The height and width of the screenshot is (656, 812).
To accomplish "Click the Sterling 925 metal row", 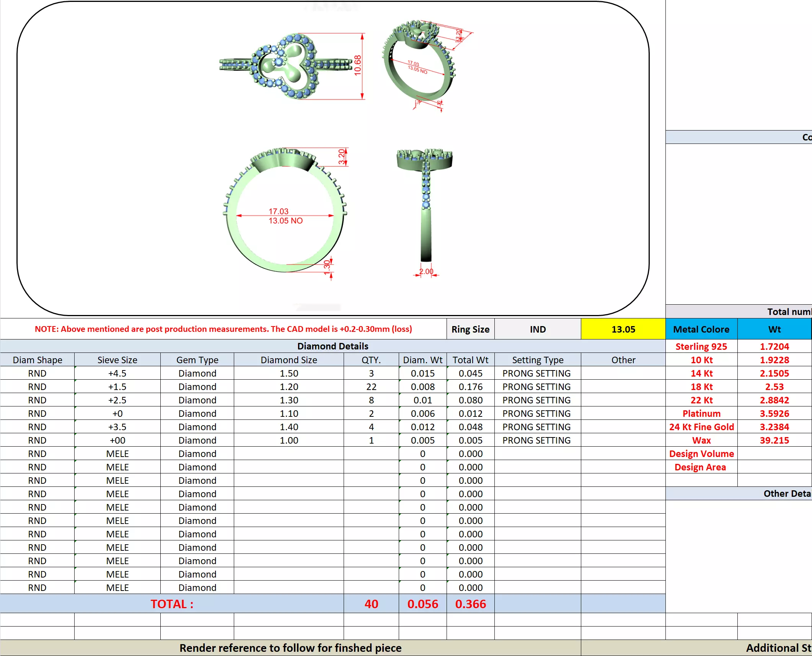I will pyautogui.click(x=701, y=346).
